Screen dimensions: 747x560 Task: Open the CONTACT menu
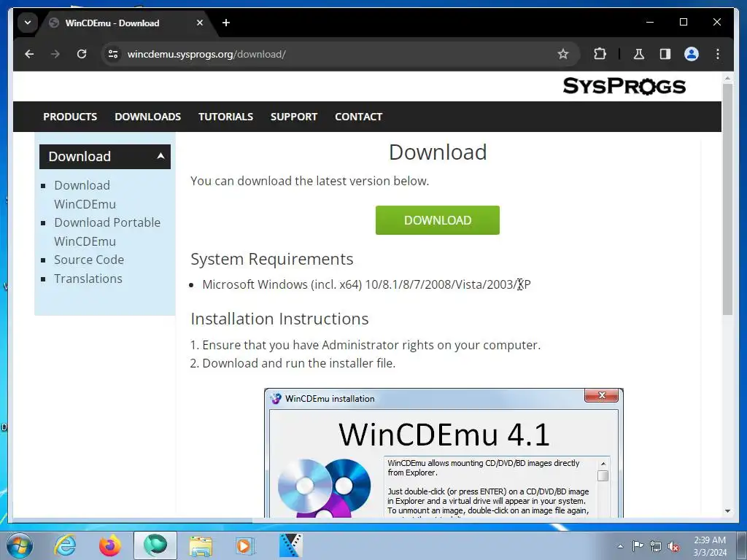pyautogui.click(x=359, y=117)
